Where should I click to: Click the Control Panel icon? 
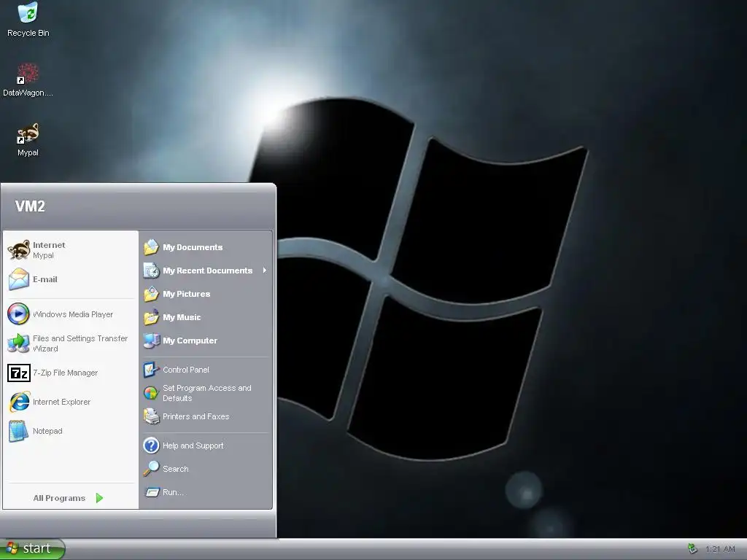click(152, 370)
